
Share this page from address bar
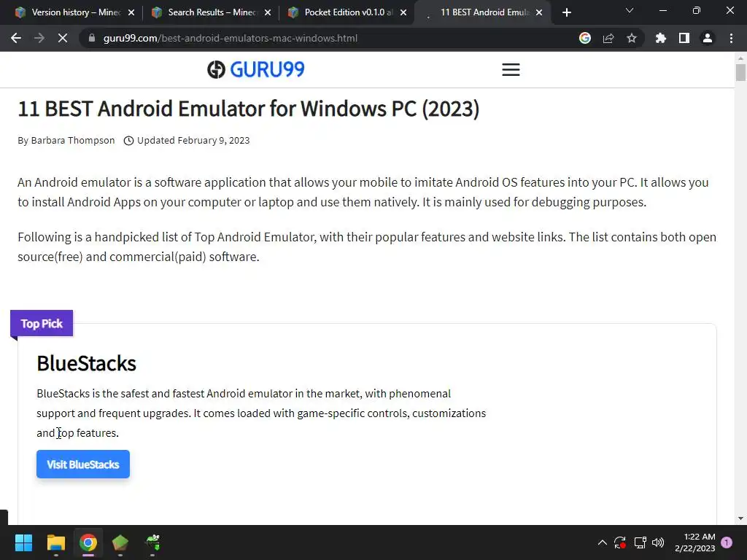tap(608, 38)
